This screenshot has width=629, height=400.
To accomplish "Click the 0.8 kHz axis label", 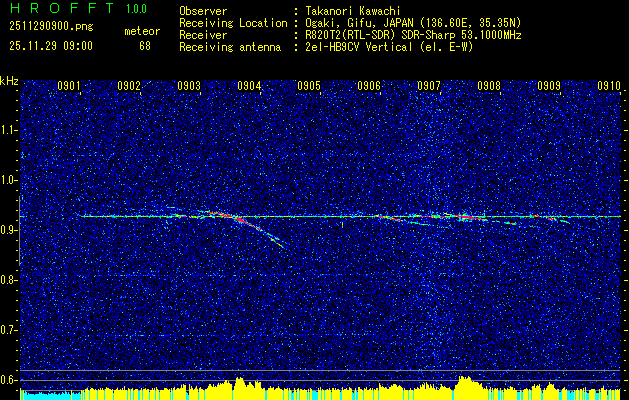I will [x=8, y=280].
